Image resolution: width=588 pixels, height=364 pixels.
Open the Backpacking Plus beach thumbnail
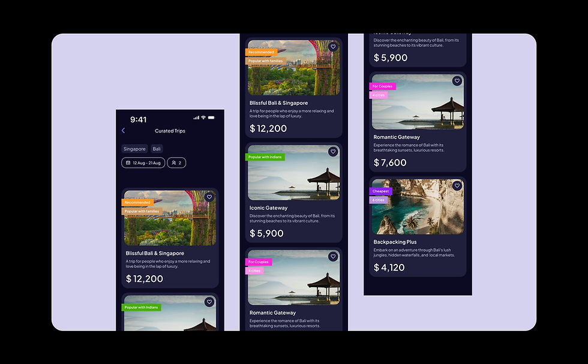pyautogui.click(x=418, y=206)
